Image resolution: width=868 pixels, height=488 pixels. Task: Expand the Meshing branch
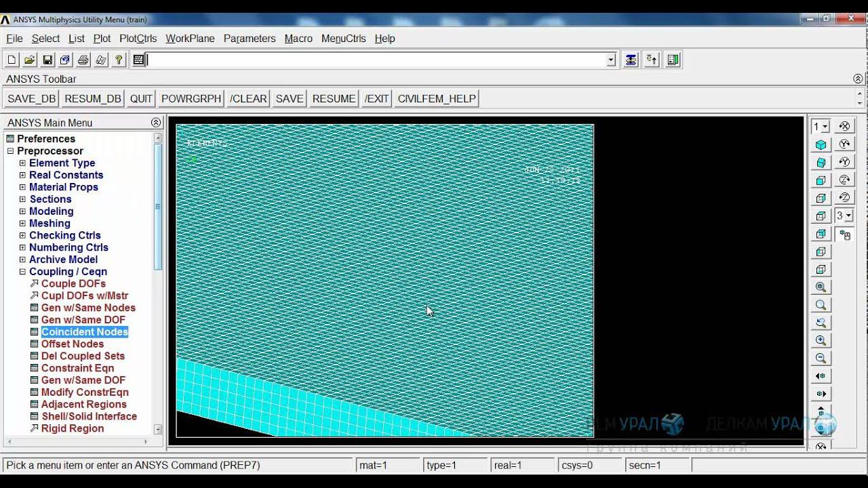point(22,223)
